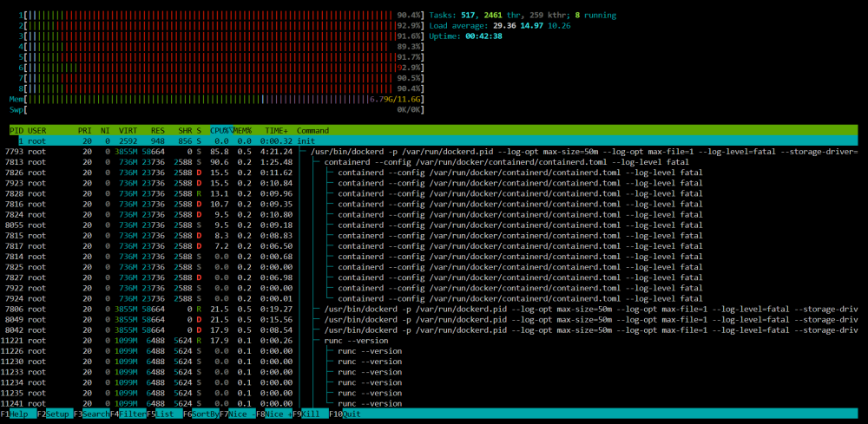Select containerd thread PID 7825
The height and width of the screenshot is (424, 868).
tap(429, 267)
